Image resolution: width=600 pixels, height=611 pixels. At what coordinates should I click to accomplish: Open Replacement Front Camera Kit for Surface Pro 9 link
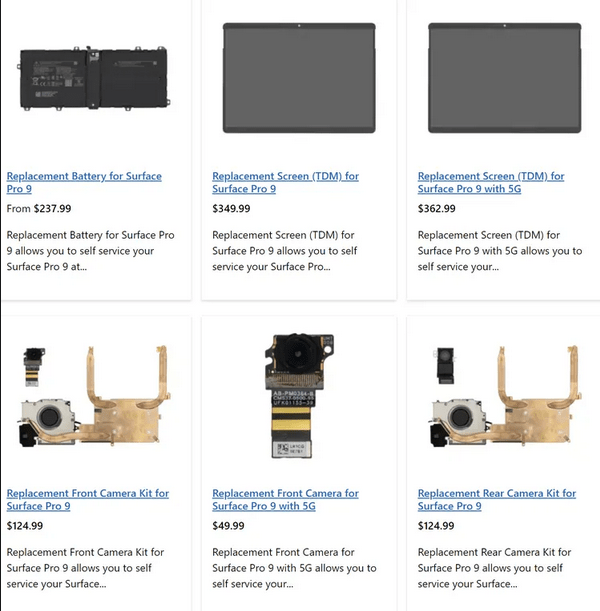coord(88,500)
